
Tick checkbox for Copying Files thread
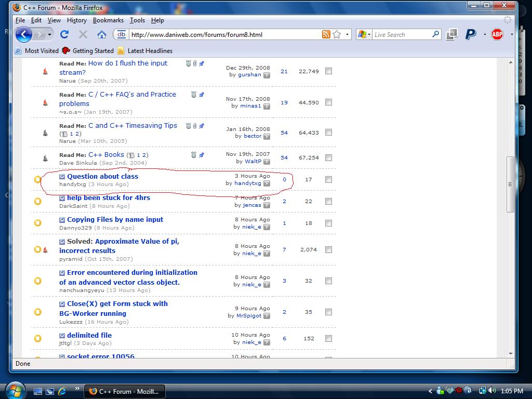coord(328,223)
